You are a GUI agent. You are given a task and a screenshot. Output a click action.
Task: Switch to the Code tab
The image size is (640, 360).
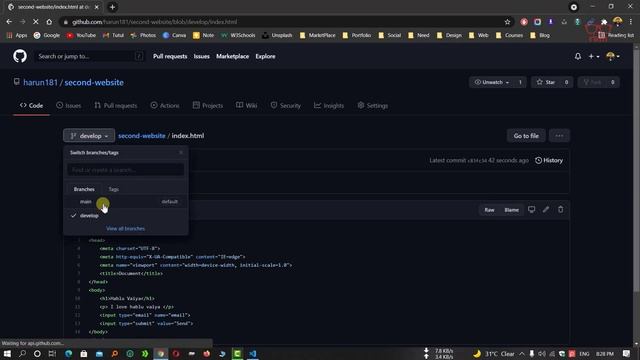[31, 105]
